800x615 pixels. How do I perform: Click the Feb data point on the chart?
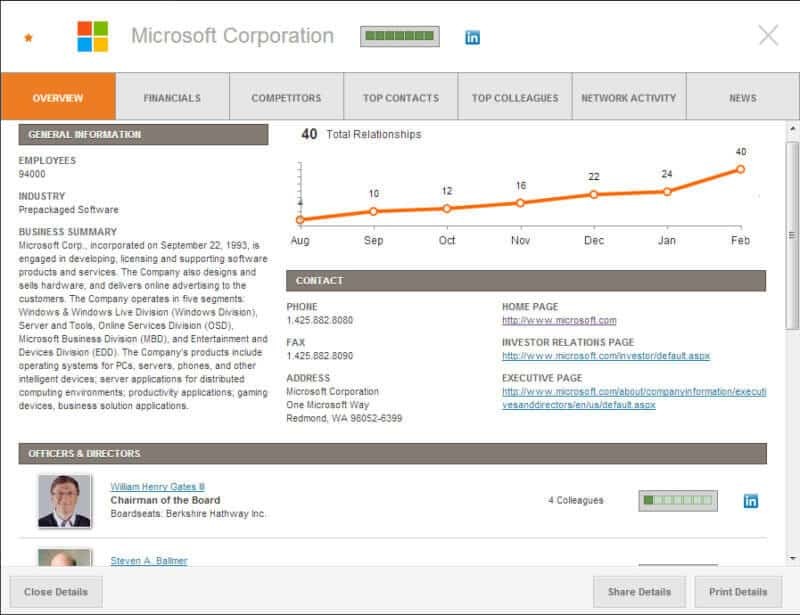(741, 169)
